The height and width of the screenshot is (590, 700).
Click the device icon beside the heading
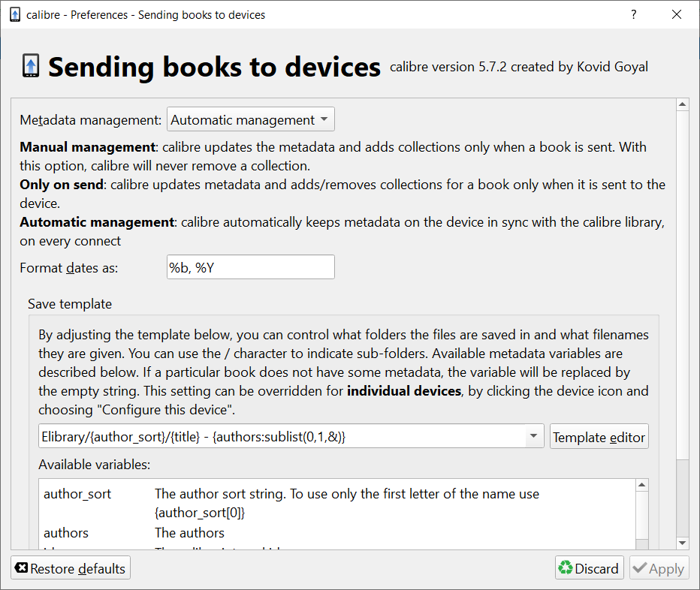click(x=31, y=67)
